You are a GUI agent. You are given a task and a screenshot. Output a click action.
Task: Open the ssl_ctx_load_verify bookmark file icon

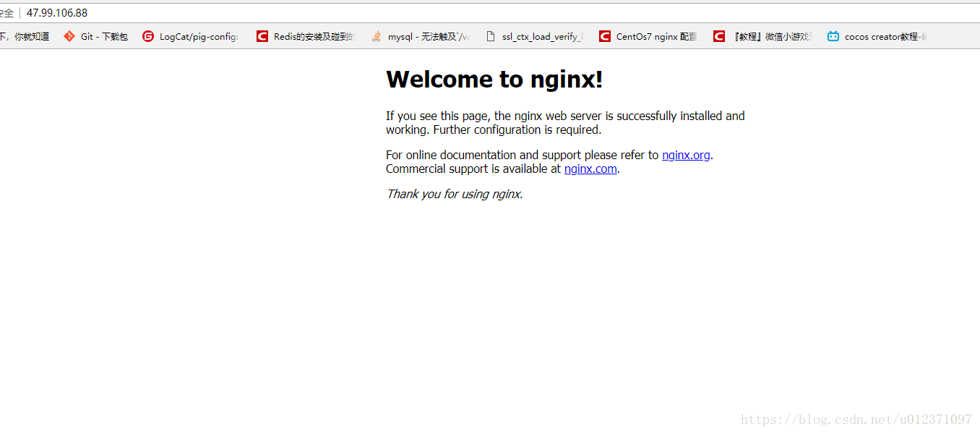pyautogui.click(x=491, y=36)
